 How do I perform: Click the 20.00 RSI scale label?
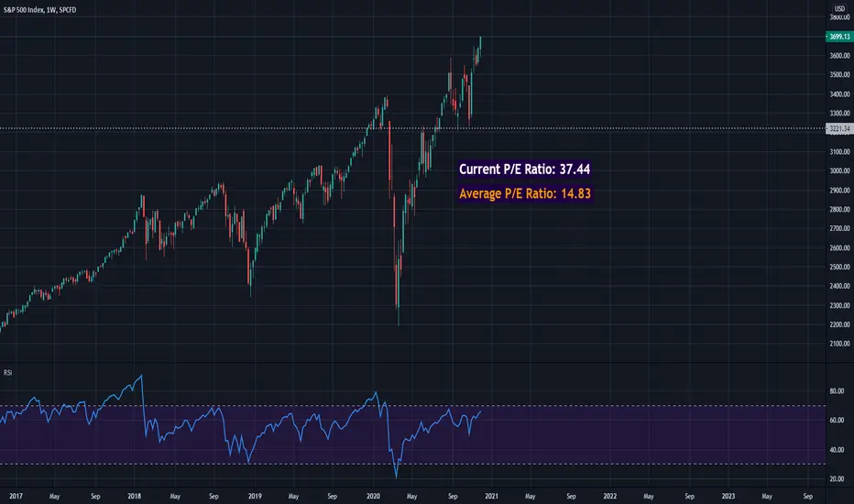(837, 479)
